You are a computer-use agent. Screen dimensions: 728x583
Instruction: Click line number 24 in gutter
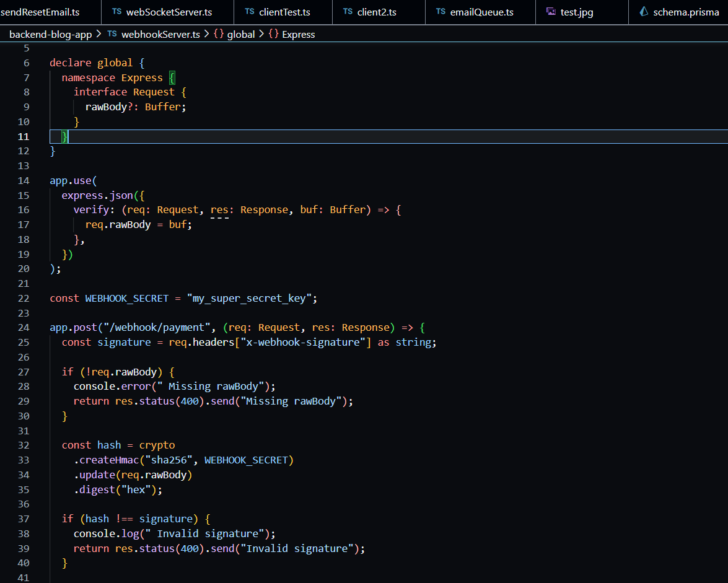(x=24, y=327)
